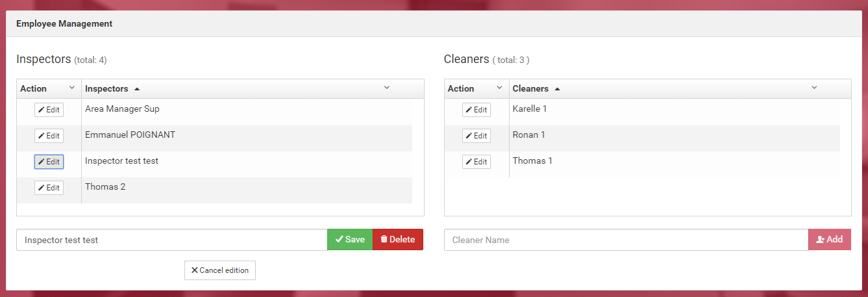
Task: Sort by the Inspectors column header
Action: (106, 89)
